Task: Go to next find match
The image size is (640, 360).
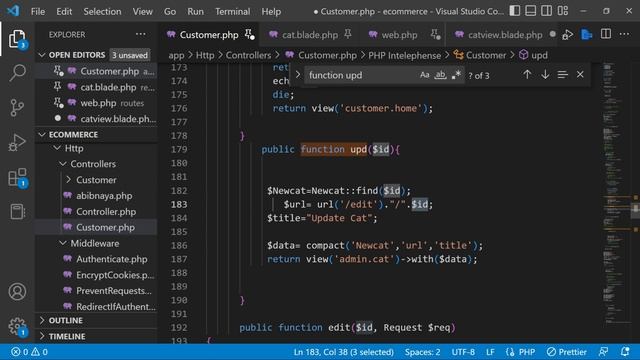Action: tap(545, 75)
